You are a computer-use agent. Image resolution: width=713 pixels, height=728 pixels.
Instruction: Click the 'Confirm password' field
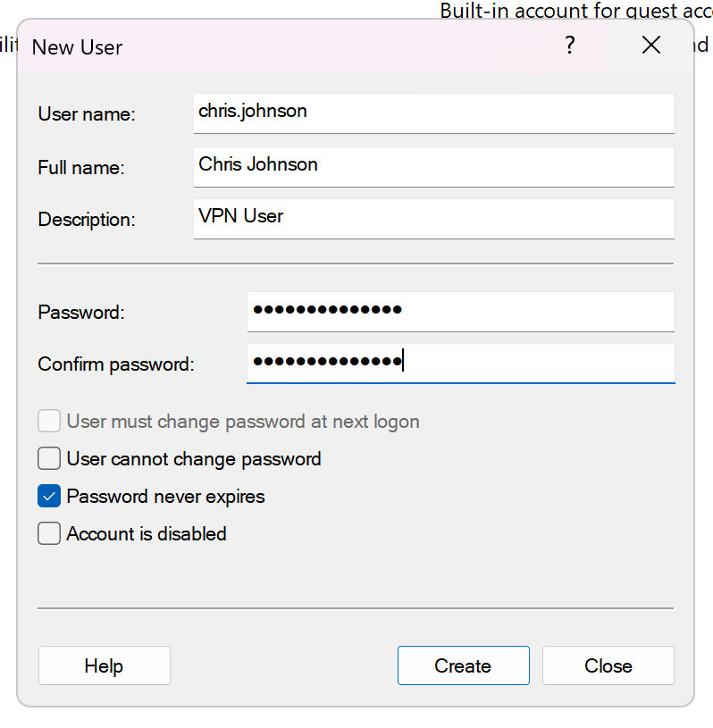click(x=460, y=364)
